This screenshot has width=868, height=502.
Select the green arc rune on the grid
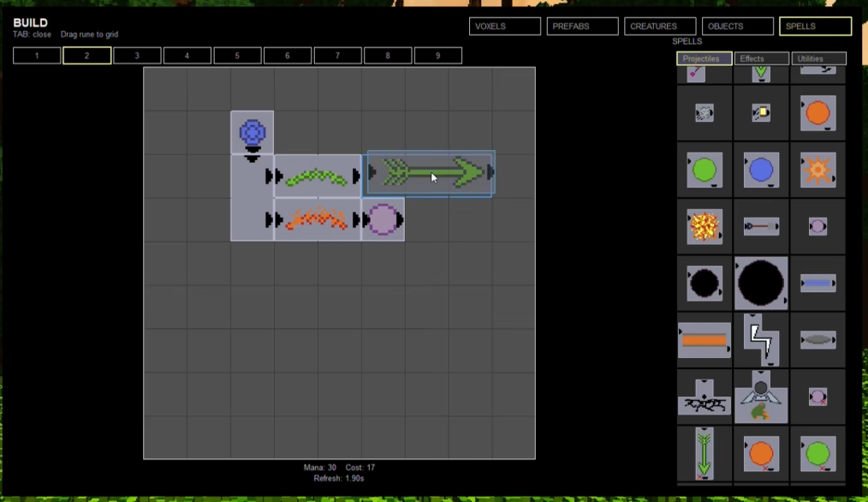pyautogui.click(x=318, y=176)
